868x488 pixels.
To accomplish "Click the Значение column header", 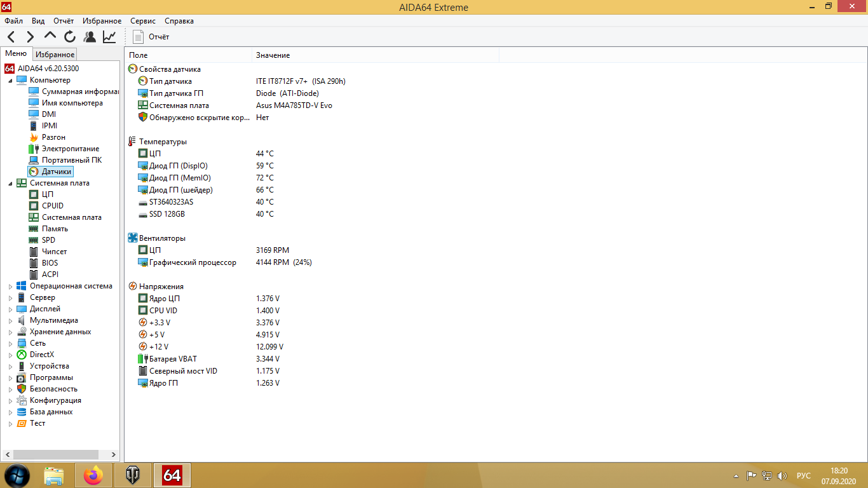I will (x=375, y=55).
